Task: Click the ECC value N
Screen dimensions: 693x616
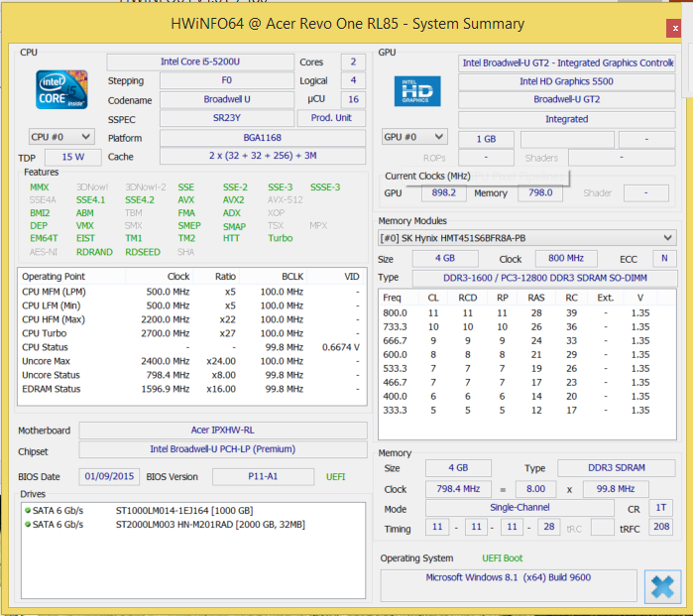Action: [664, 258]
